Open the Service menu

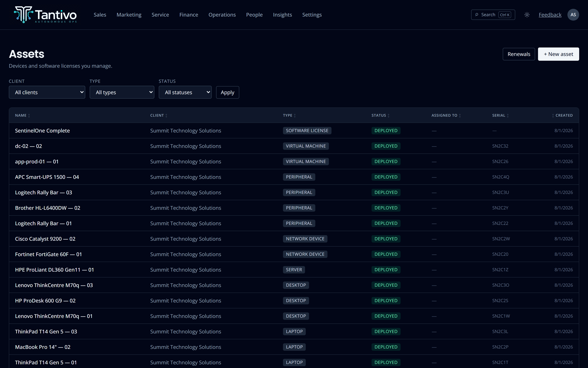click(x=160, y=15)
